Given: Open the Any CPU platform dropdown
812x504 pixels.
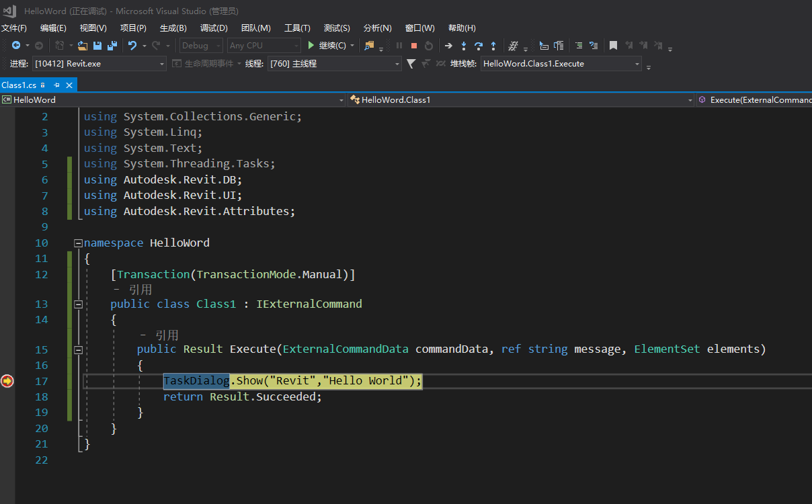Looking at the screenshot, I should pyautogui.click(x=263, y=46).
